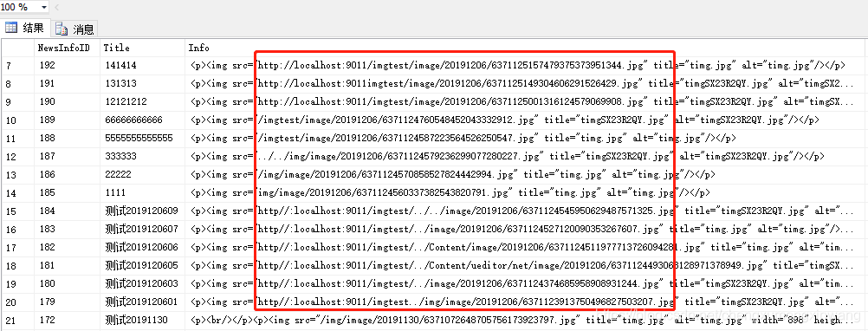Select the Title column header
The width and height of the screenshot is (868, 331).
point(142,49)
